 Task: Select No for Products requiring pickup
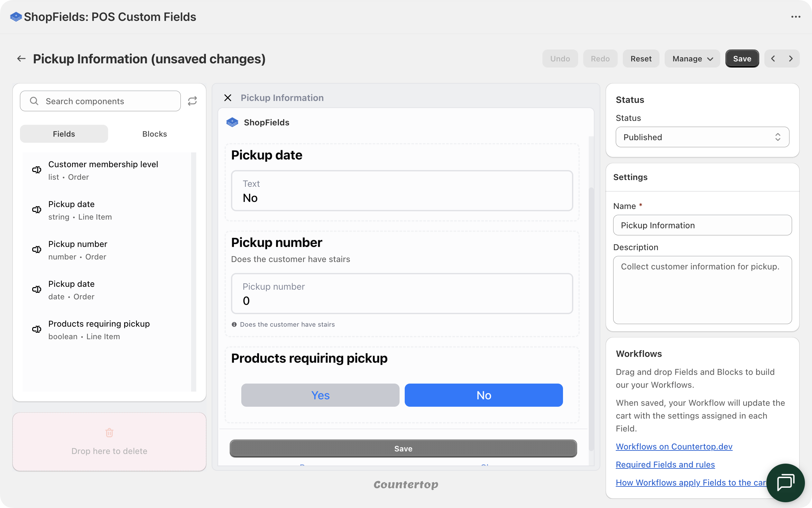pyautogui.click(x=483, y=395)
